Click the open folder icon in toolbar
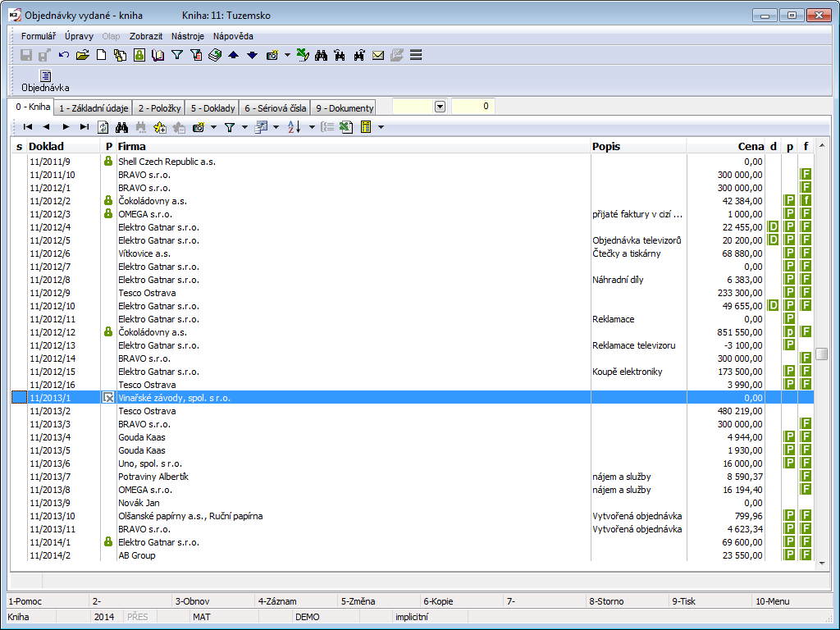This screenshot has height=630, width=840. [82, 56]
